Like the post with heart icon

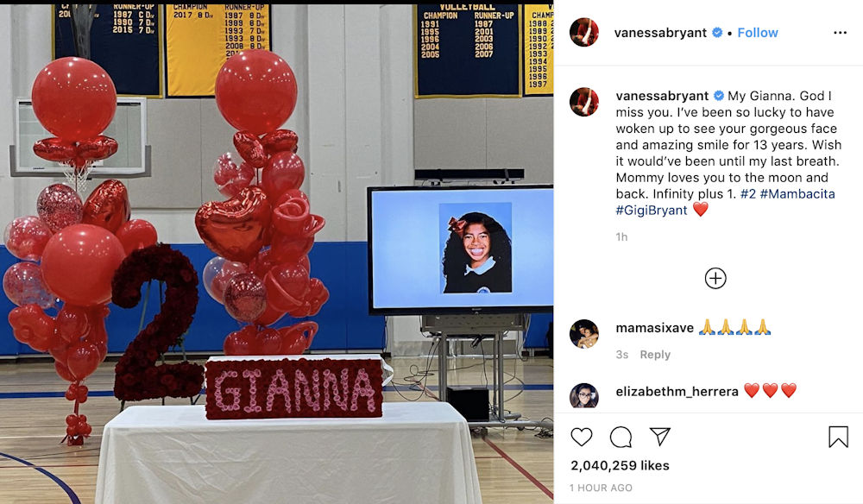[x=581, y=438]
